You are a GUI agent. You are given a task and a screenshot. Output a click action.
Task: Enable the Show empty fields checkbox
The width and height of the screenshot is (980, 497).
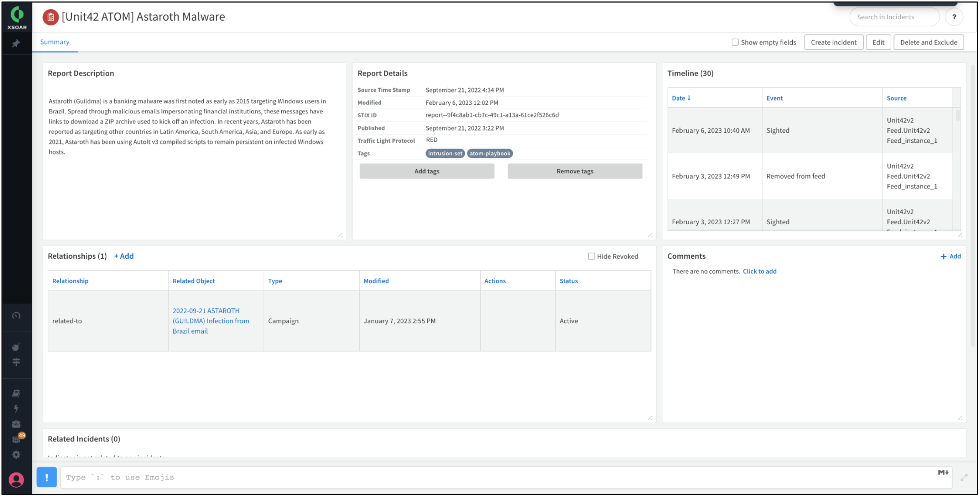[x=735, y=42]
